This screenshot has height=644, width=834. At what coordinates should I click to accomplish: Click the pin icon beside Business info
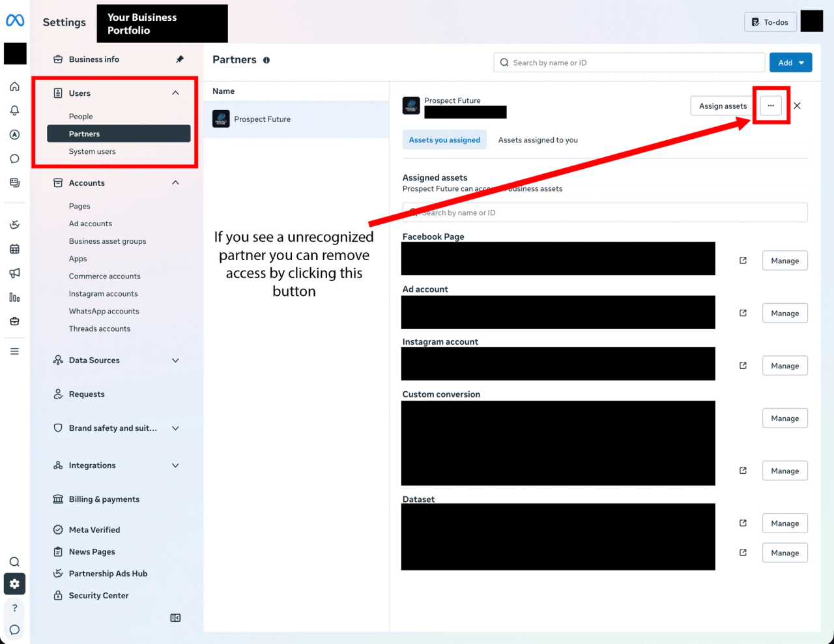[x=180, y=59]
